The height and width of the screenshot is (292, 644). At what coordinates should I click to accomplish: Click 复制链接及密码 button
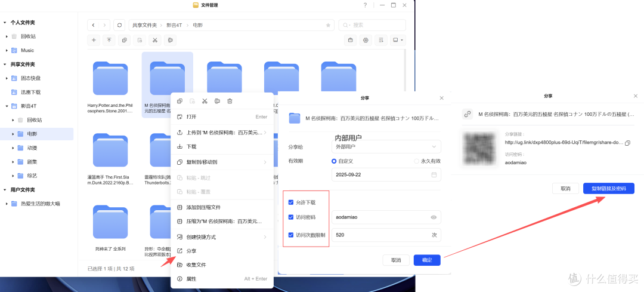[x=609, y=188]
